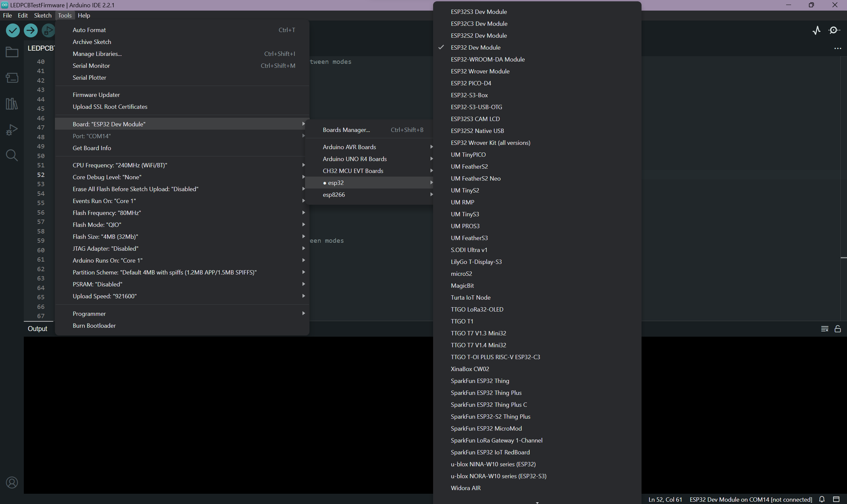Expand Arduino UNO R4 Boards submenu
Image resolution: width=847 pixels, height=504 pixels.
click(369, 159)
